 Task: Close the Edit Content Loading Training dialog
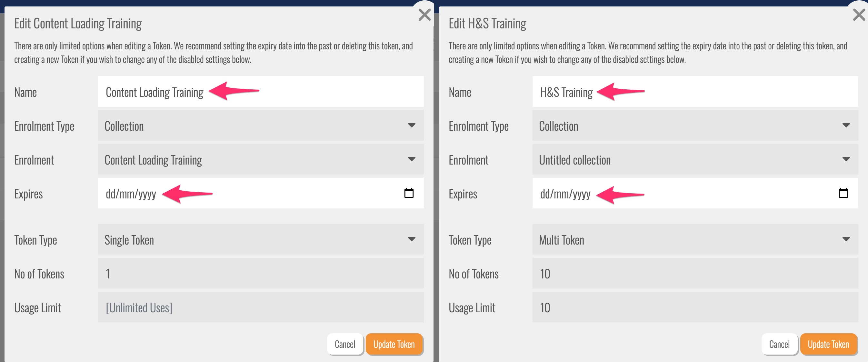point(424,15)
